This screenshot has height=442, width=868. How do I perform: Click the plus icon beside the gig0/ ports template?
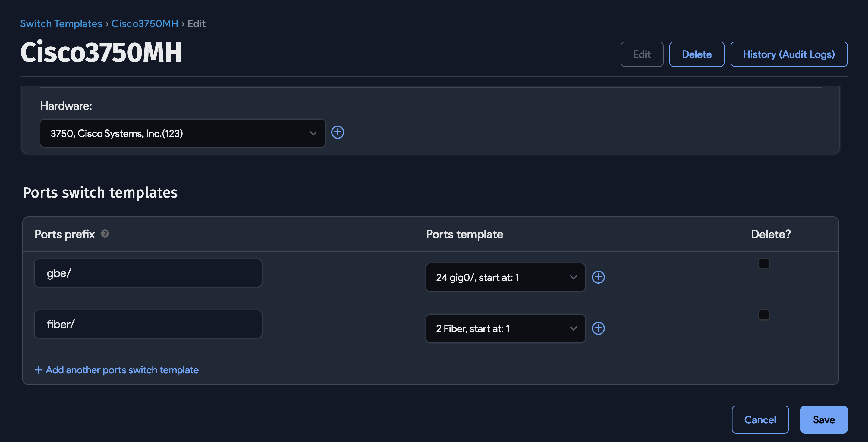coord(598,277)
